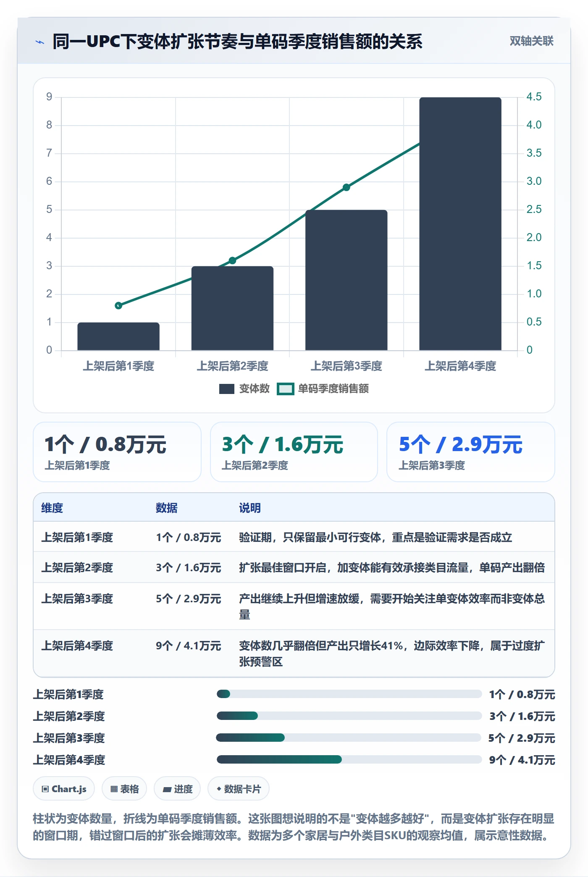Click the lightning icon beside the title
The image size is (588, 877).
[x=39, y=42]
